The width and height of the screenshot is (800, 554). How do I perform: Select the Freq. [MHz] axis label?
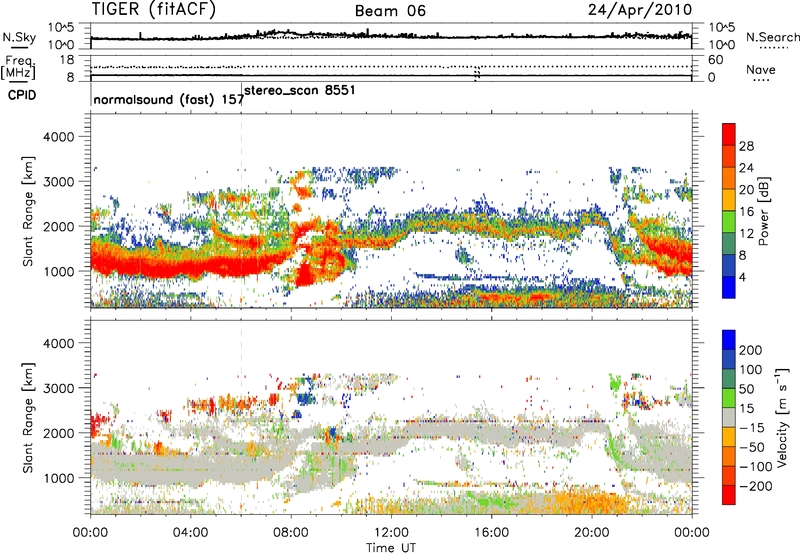[19, 68]
